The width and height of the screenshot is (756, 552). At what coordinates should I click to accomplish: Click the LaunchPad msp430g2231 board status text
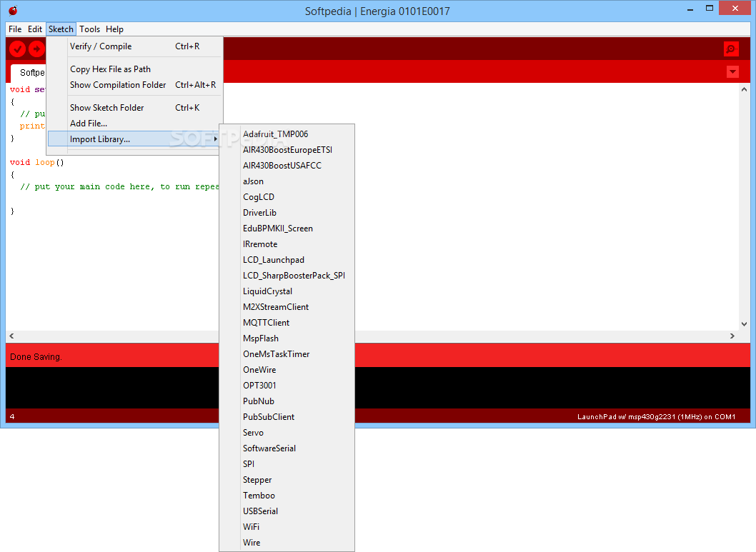pos(656,416)
